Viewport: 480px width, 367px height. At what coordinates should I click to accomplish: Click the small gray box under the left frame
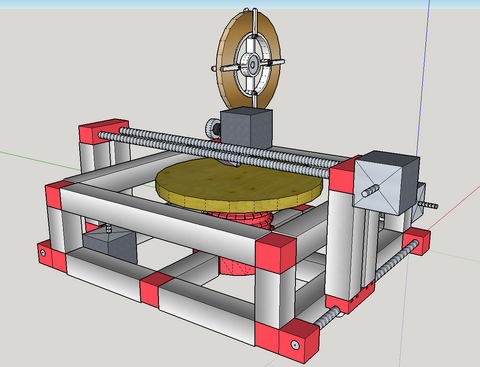tap(110, 246)
